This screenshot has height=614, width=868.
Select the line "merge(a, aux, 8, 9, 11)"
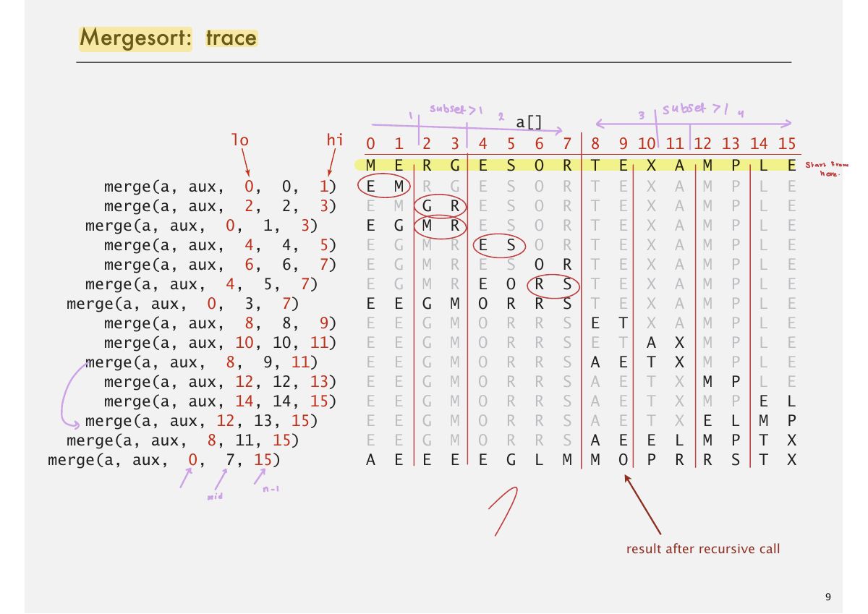(x=202, y=362)
